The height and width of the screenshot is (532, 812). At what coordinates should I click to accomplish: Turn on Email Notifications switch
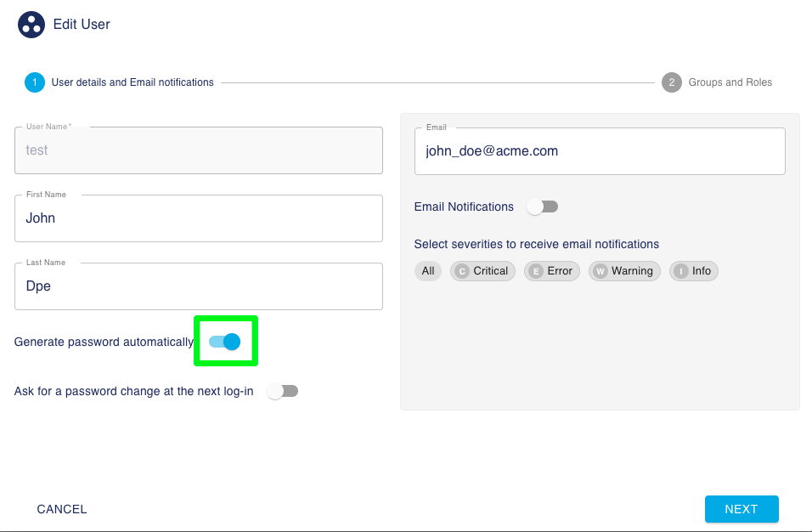click(x=542, y=207)
